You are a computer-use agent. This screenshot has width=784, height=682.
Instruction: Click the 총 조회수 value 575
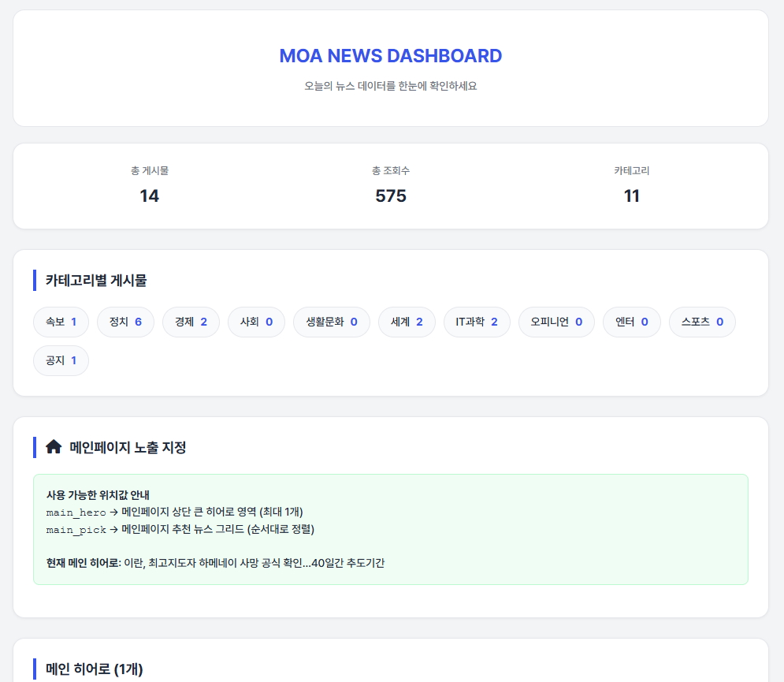tap(391, 196)
